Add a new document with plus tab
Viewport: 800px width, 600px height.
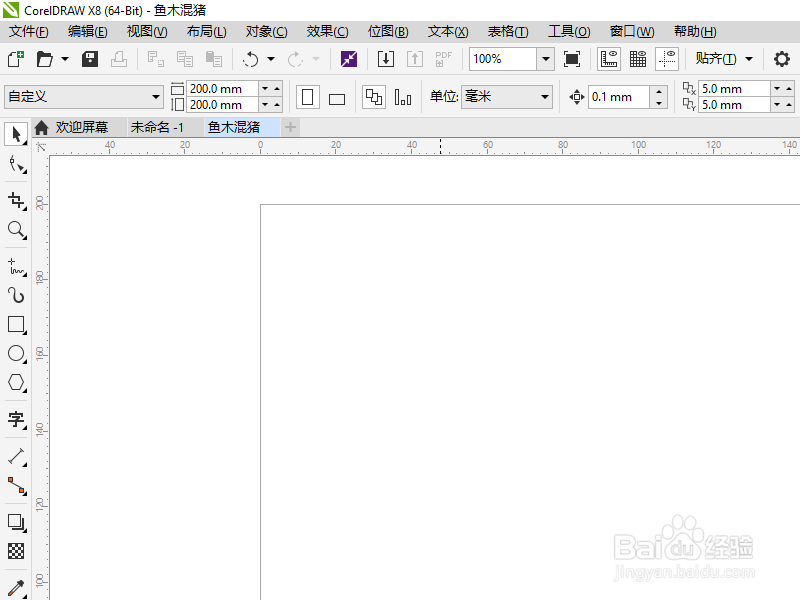(290, 127)
